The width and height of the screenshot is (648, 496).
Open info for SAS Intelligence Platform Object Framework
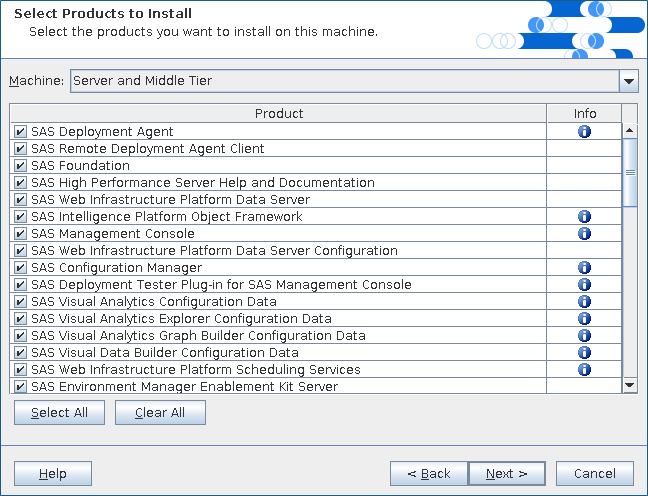[x=584, y=216]
